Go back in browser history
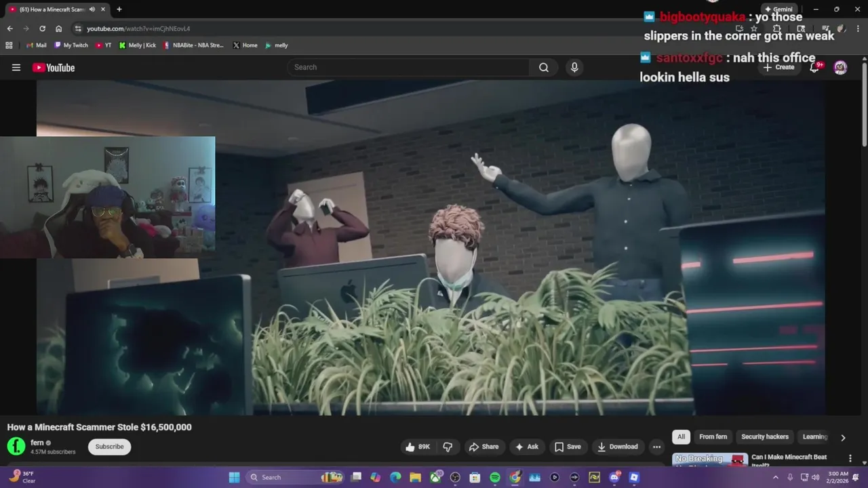This screenshot has width=868, height=488. point(9,28)
